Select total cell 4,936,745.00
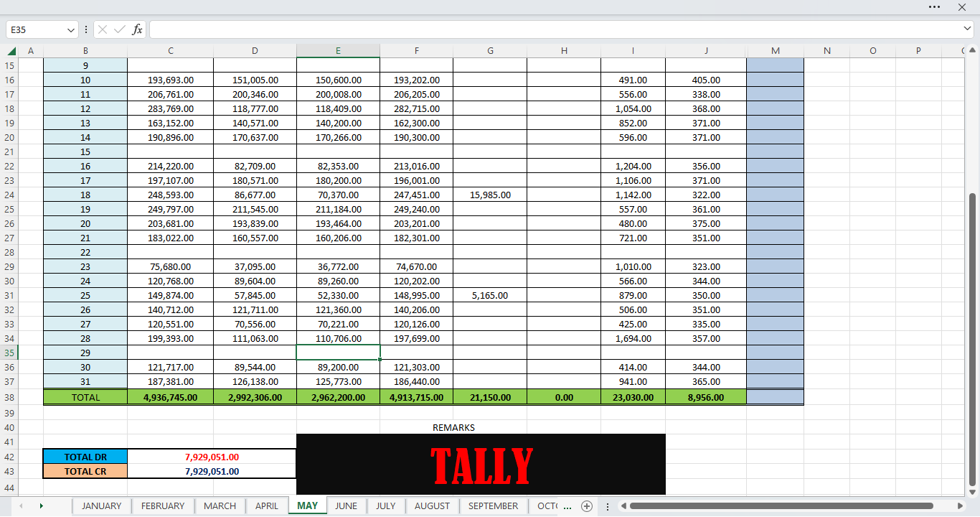Screen dimensions: 980x517 coord(170,397)
